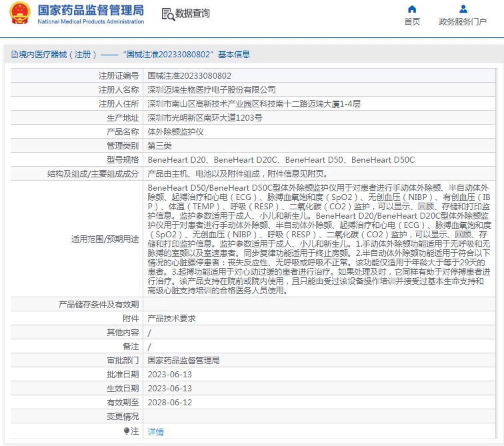Click the document icon before 境内医疗器械

pyautogui.click(x=14, y=55)
